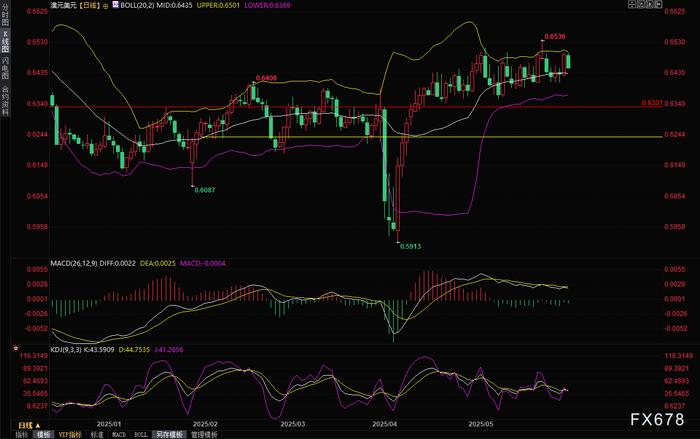Click the BOLL indicator icon
Screen dimensions: 700x439
click(115, 5)
